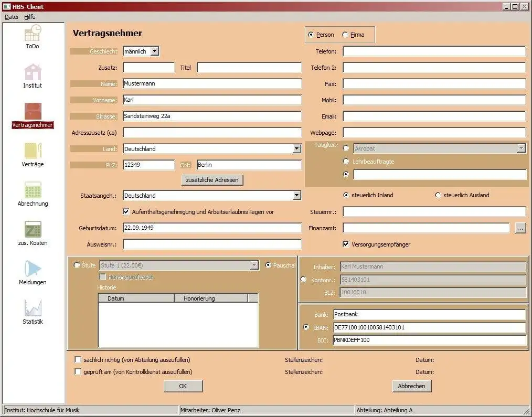532x417 pixels.
Task: Click the Adresszusatz (co) input field
Action: pos(212,132)
